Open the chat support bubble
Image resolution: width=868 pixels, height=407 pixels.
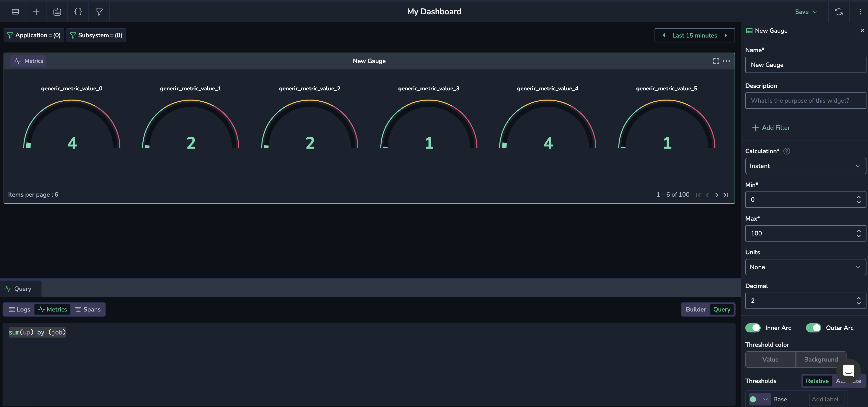(x=848, y=370)
